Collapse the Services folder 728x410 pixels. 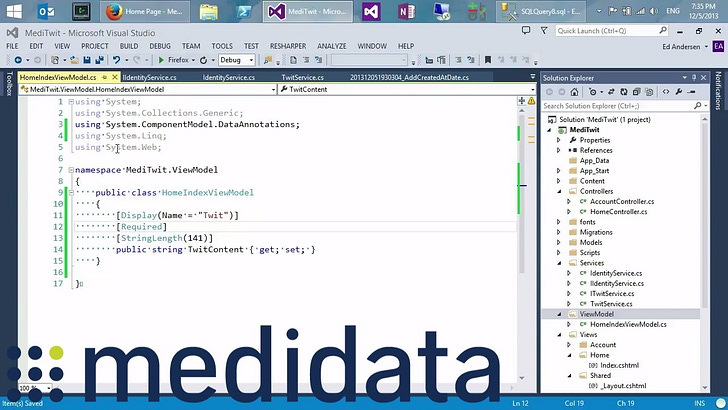(x=559, y=263)
